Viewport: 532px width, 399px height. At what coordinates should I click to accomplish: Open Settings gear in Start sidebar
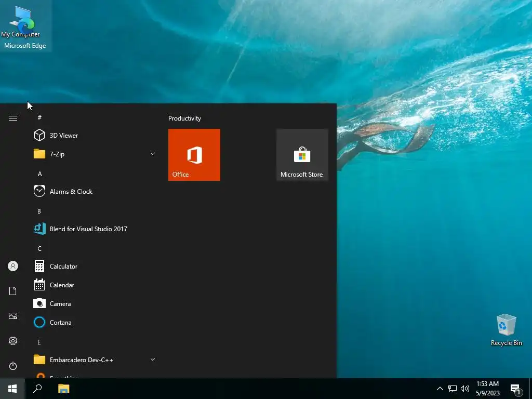pyautogui.click(x=13, y=341)
